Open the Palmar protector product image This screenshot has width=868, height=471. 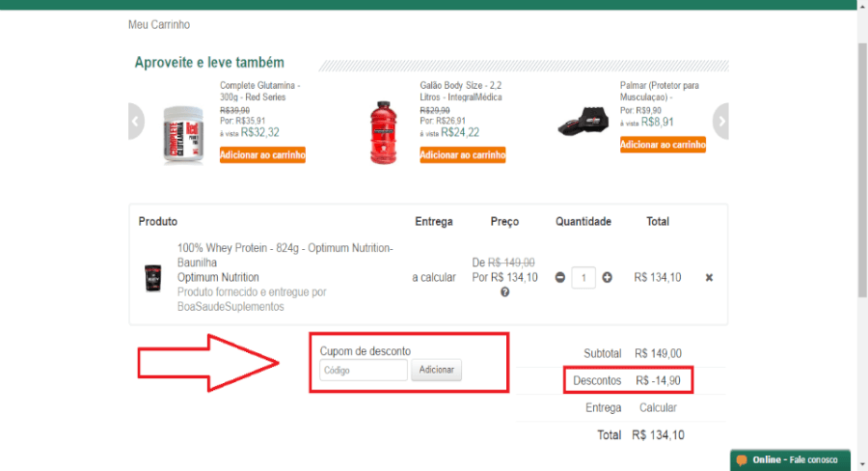click(583, 122)
